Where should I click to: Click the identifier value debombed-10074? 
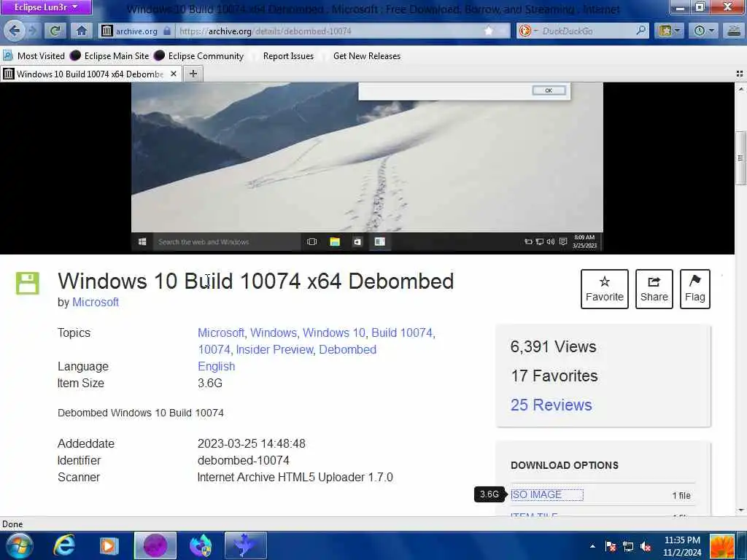point(244,461)
